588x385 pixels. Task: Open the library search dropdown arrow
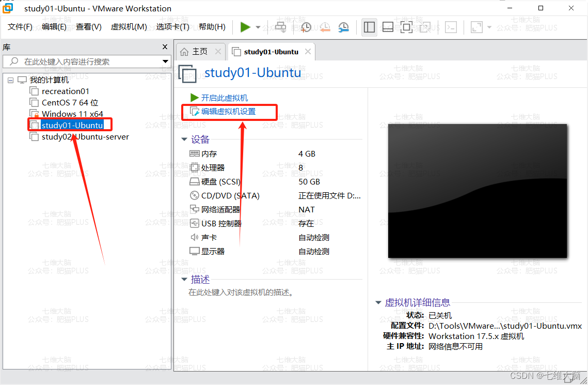(x=165, y=61)
